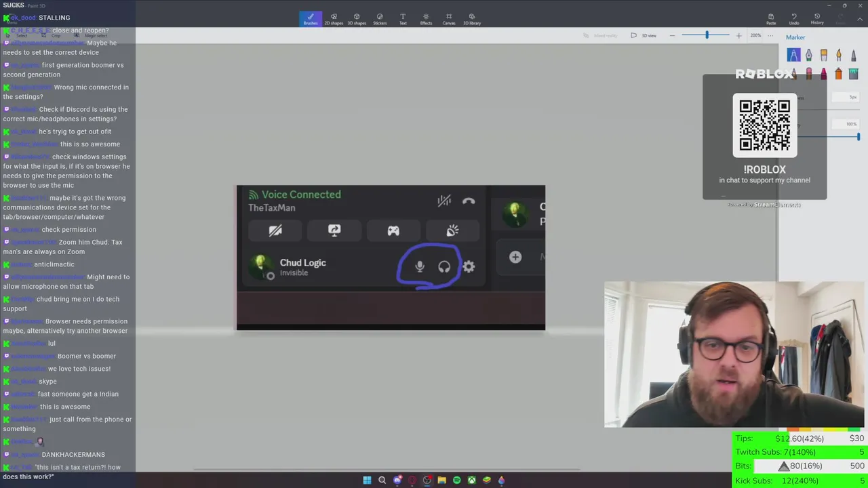The image size is (868, 488).
Task: Select the Fill bucket tool
Action: 854,73
